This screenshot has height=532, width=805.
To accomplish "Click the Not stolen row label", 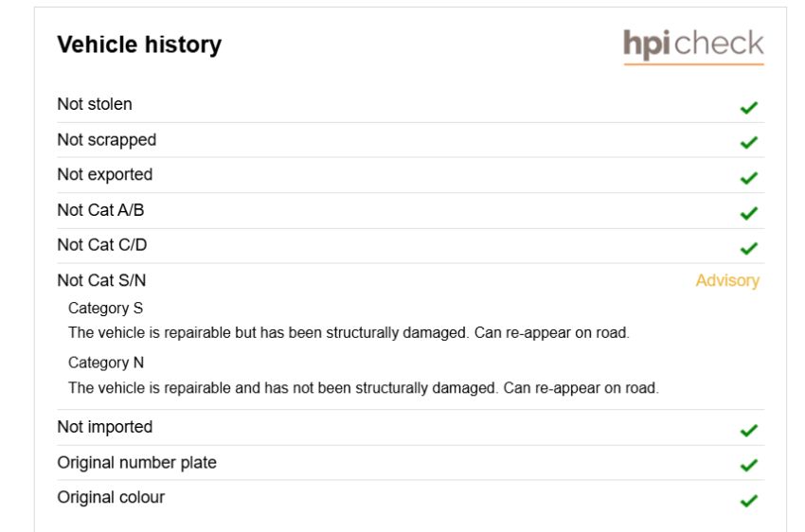I will (95, 104).
